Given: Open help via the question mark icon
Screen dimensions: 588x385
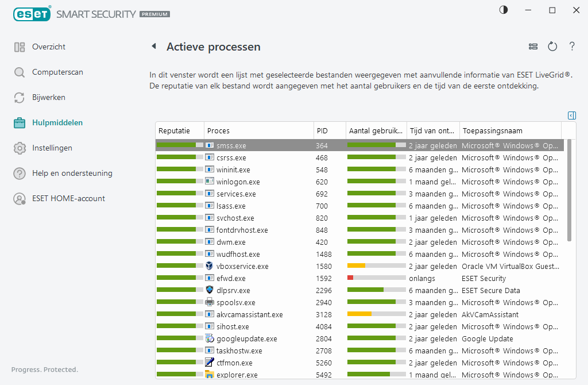Looking at the screenshot, I should coord(572,47).
